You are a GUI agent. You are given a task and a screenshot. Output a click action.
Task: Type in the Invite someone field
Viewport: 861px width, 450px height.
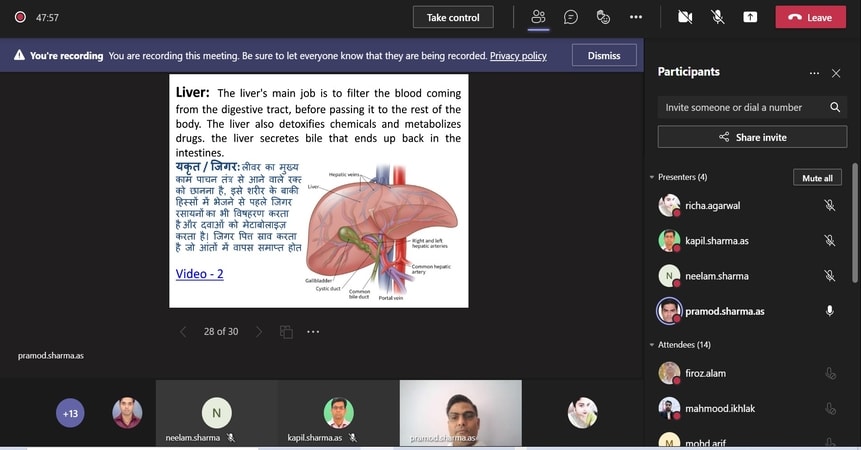click(740, 107)
